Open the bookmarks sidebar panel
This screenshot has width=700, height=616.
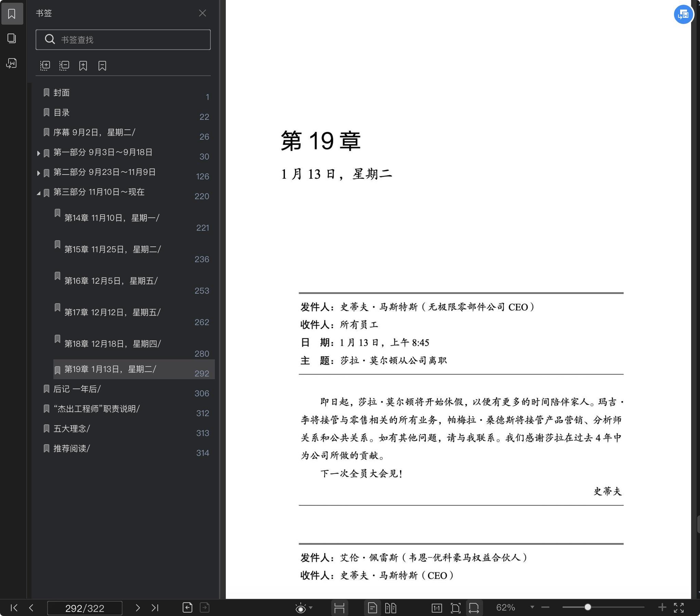click(12, 14)
